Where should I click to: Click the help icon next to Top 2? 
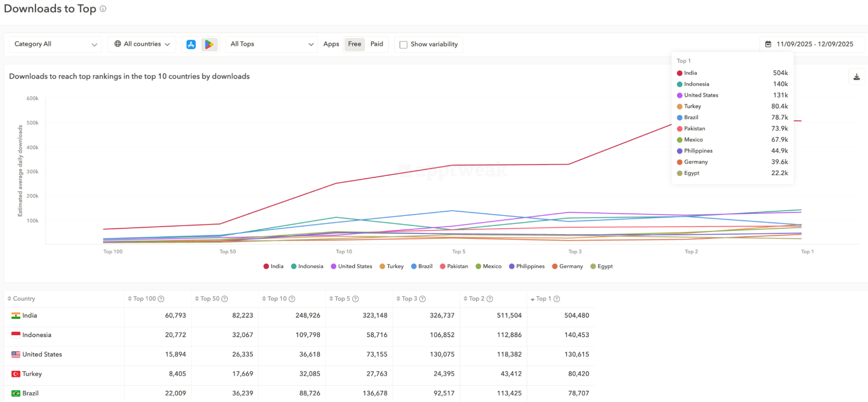pos(489,299)
